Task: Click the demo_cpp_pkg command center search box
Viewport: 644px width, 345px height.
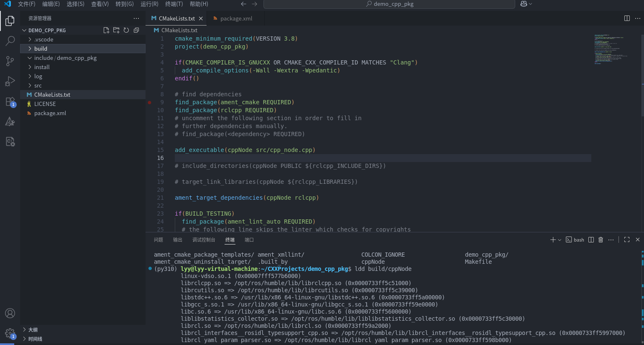Action: [389, 4]
